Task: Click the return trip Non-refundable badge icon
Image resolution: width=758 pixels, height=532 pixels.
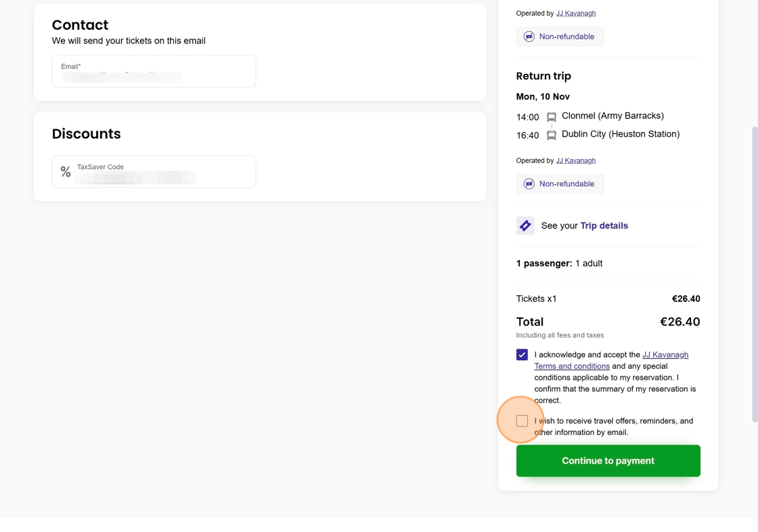Action: [529, 184]
